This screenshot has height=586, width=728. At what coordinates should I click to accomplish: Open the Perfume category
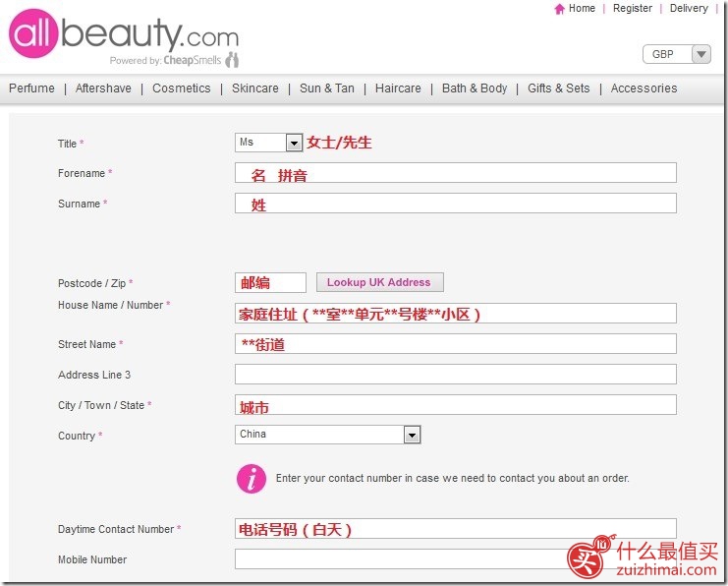tap(31, 88)
